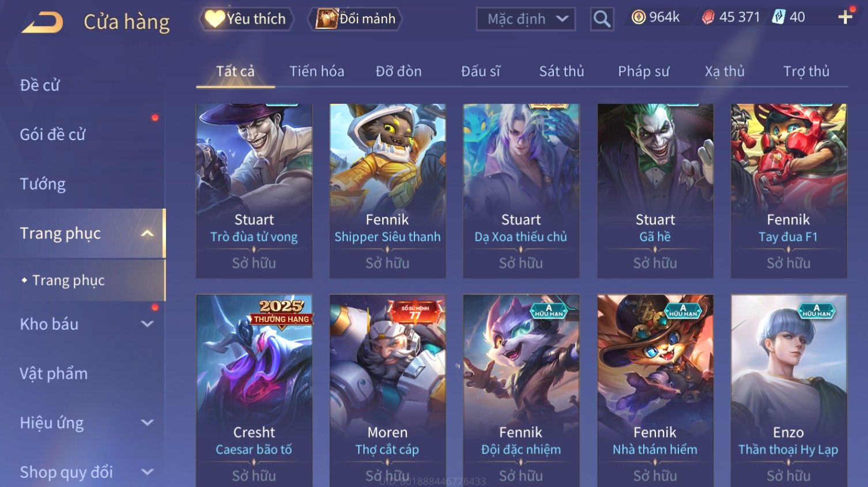
Task: Expand the Hiệu ứng sidebar section
Action: point(148,422)
